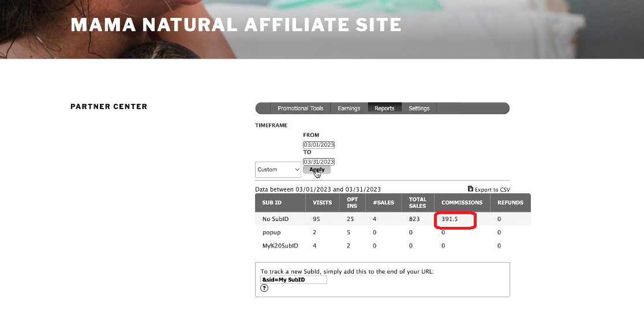Export the report to CSV
Image resolution: width=644 pixels, height=322 pixels.
point(489,189)
